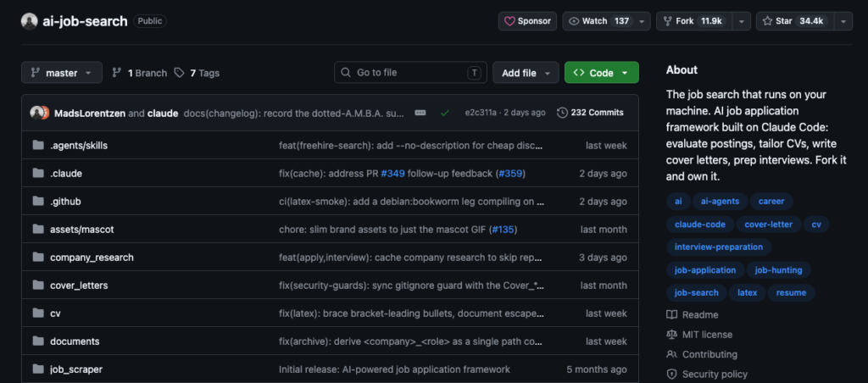Click folder icon beside documents
Image resolution: width=868 pixels, height=383 pixels.
(x=38, y=341)
